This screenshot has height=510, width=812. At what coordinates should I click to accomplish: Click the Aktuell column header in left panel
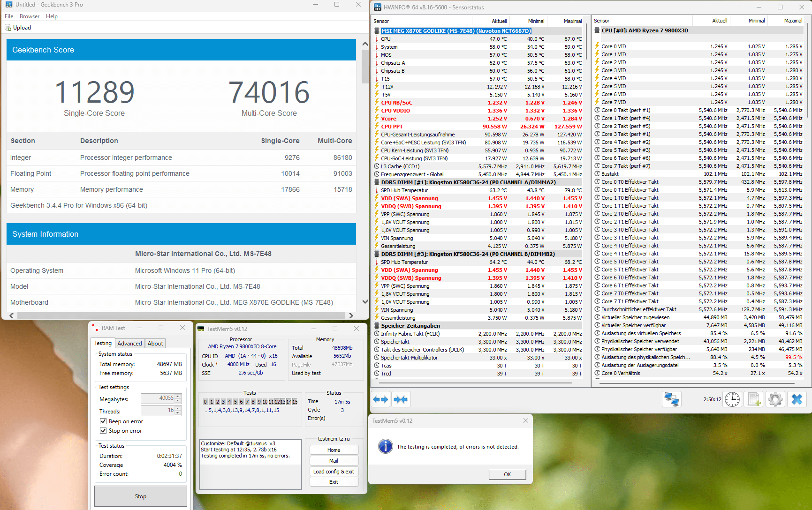[x=491, y=21]
